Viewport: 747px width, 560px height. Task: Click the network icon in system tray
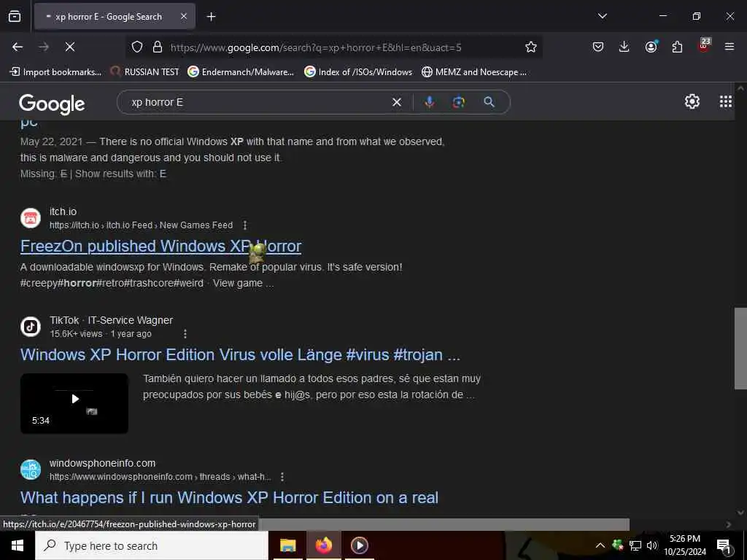click(635, 545)
